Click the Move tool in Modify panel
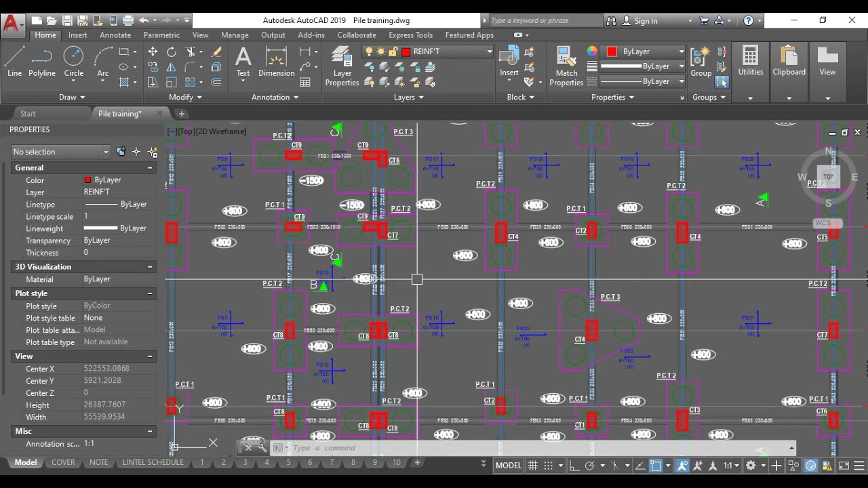 [153, 52]
